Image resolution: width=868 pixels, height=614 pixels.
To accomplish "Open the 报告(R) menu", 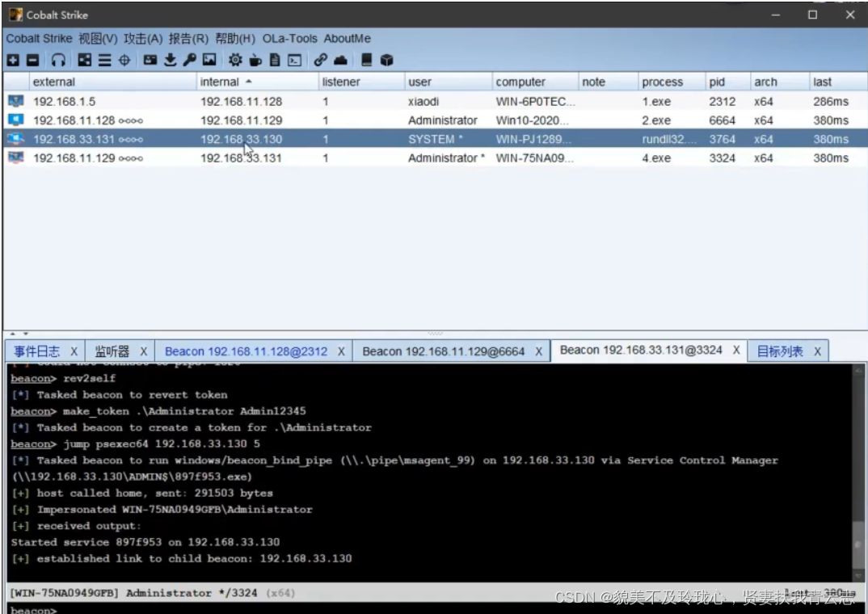I will pos(188,39).
